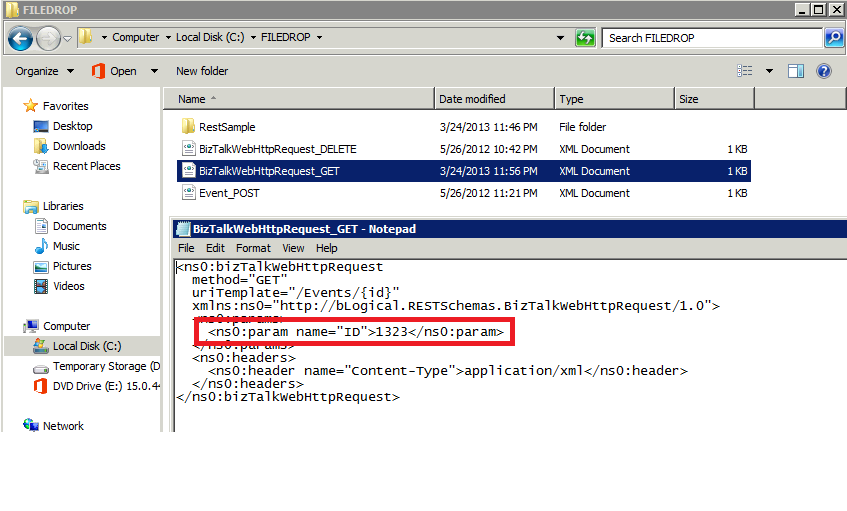Open address bar previous locations dropdown

560,38
